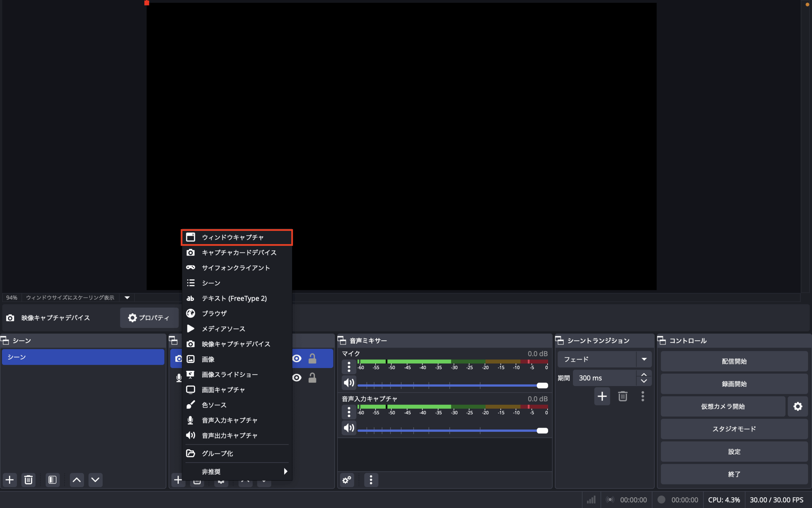Switch to スタジオモード
The height and width of the screenshot is (508, 812).
[x=734, y=429]
